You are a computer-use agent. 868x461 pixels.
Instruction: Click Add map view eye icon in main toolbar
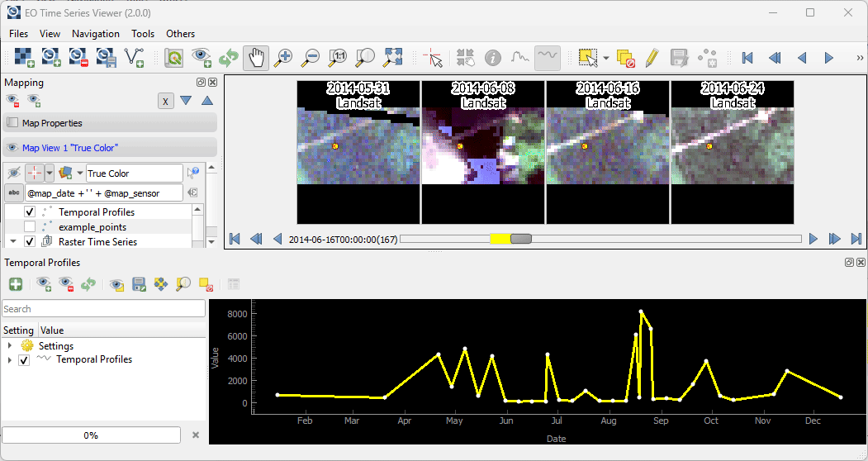point(201,57)
